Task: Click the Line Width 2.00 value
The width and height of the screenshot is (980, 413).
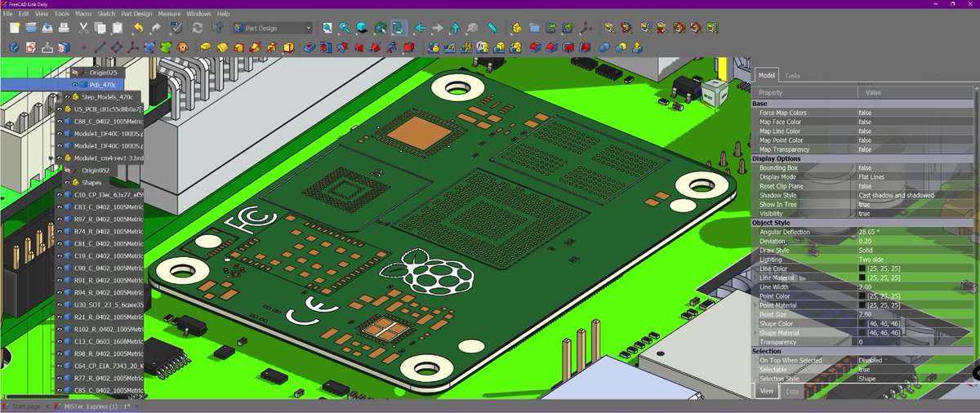Action: click(916, 287)
